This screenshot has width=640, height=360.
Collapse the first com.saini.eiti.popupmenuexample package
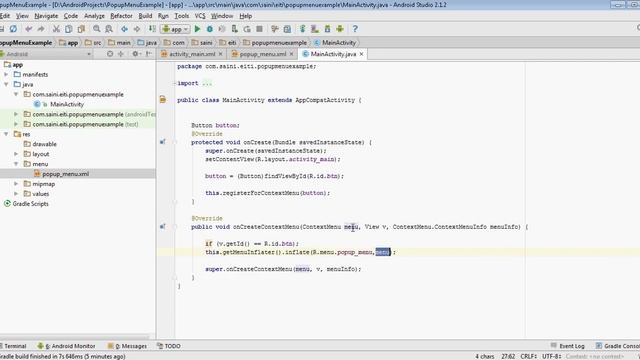coord(16,94)
